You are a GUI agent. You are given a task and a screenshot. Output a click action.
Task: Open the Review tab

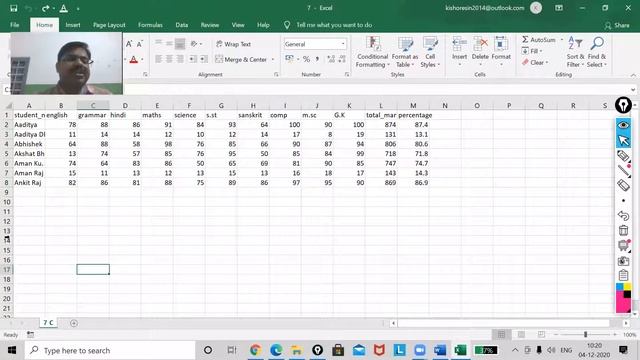210,25
